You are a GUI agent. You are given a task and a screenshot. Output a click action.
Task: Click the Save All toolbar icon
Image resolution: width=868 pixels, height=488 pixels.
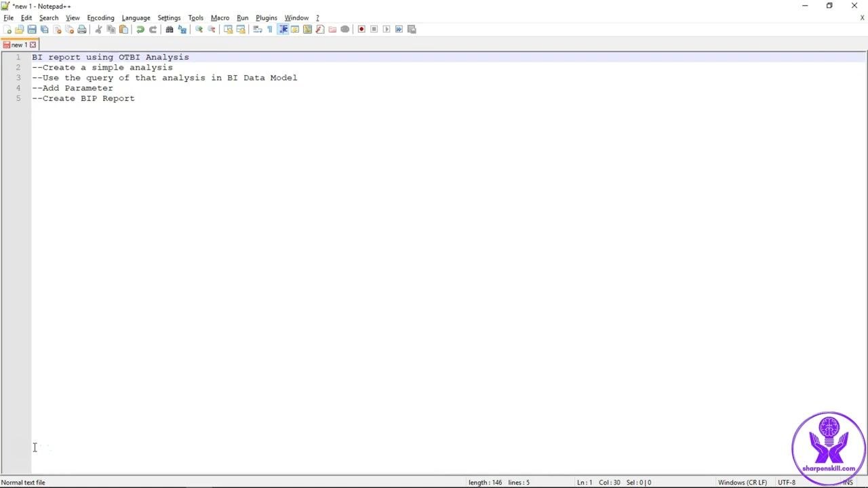tap(45, 29)
